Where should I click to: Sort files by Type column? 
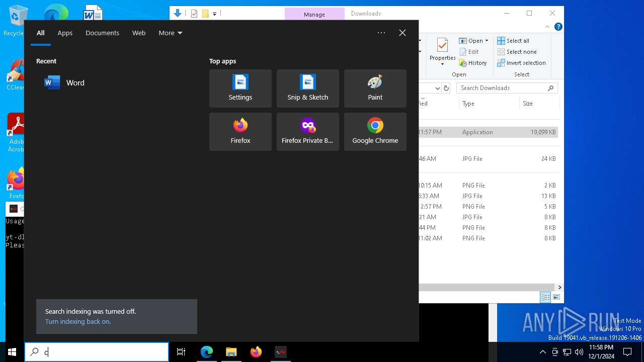point(489,104)
